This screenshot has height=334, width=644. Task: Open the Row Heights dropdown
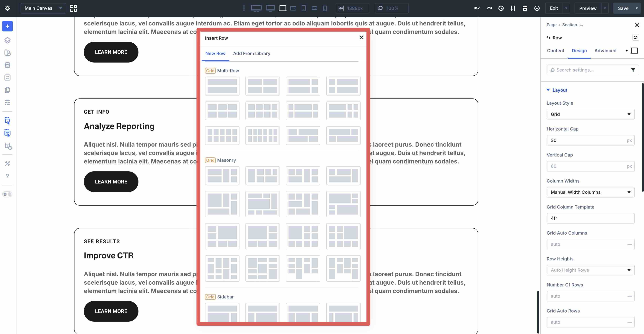pos(590,270)
